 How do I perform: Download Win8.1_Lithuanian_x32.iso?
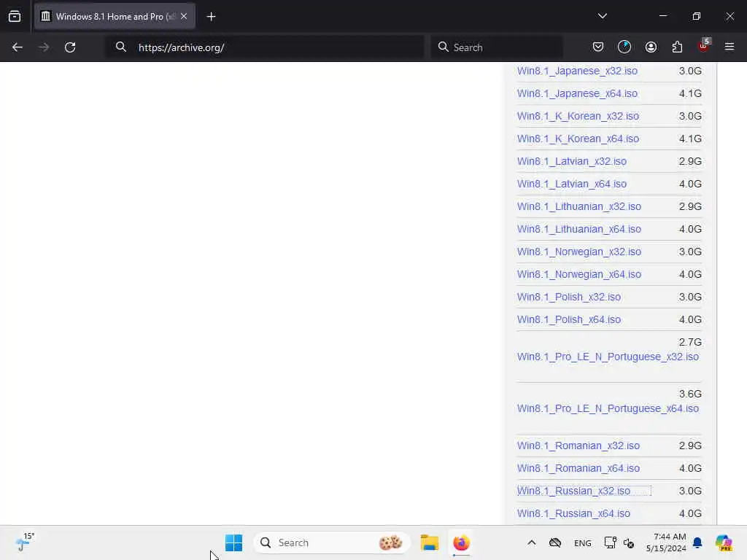click(x=578, y=206)
